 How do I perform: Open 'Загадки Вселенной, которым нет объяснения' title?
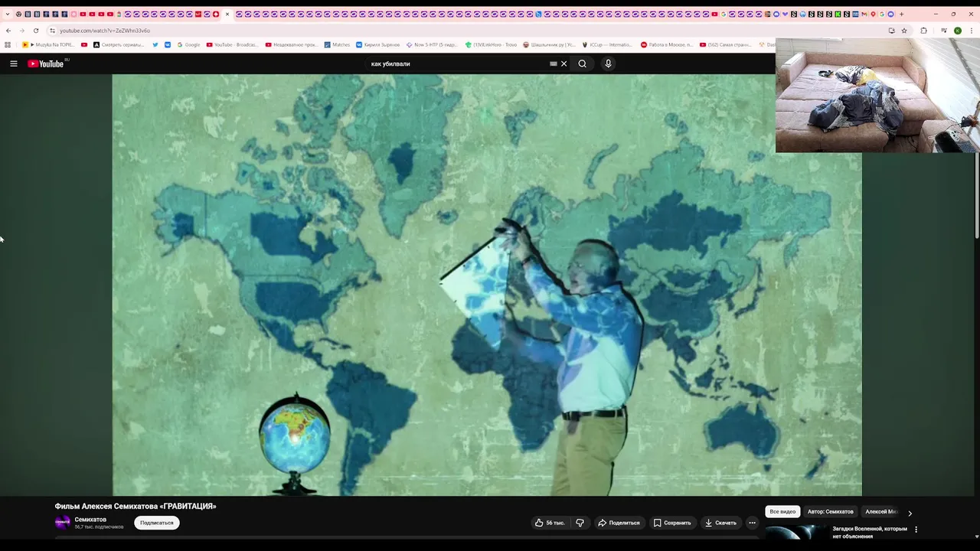click(870, 532)
